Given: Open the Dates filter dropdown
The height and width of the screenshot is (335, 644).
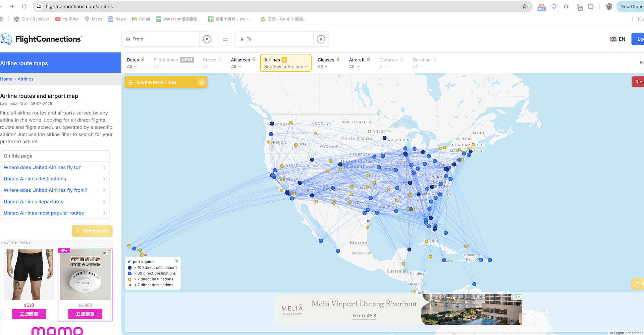Looking at the screenshot, I should pos(136,63).
